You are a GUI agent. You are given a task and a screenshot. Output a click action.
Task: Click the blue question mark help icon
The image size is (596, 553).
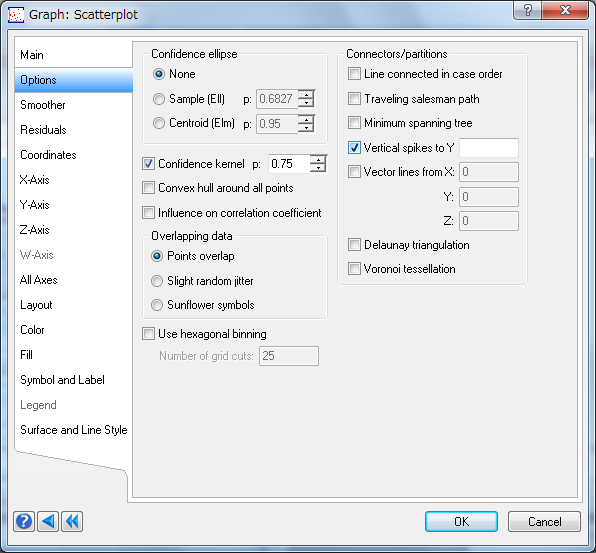(24, 521)
